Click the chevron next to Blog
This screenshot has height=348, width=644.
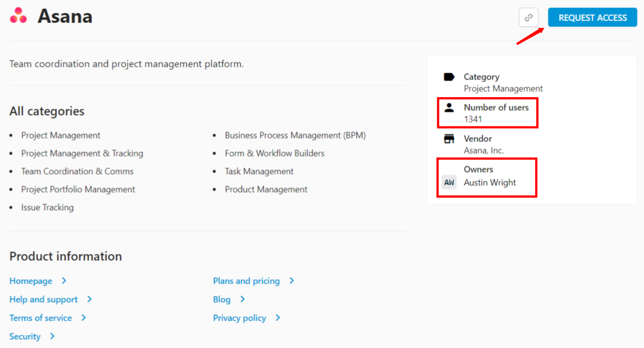242,299
